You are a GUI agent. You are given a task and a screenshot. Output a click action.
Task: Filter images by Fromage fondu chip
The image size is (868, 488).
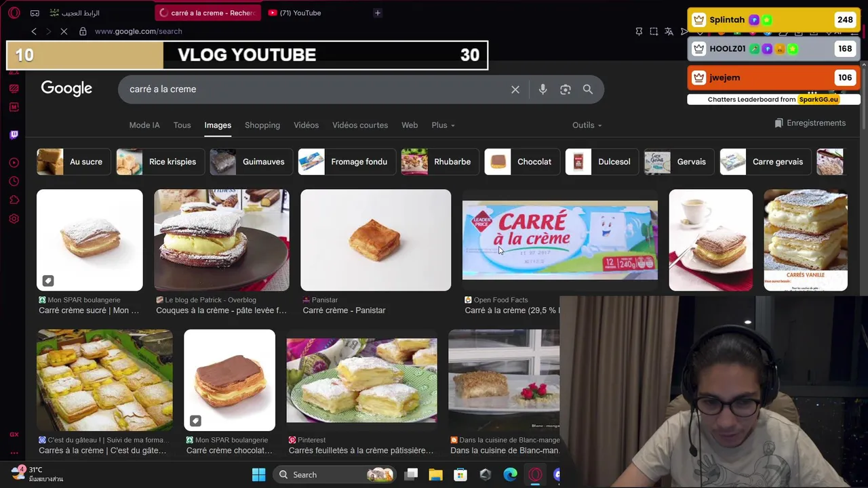pos(346,162)
